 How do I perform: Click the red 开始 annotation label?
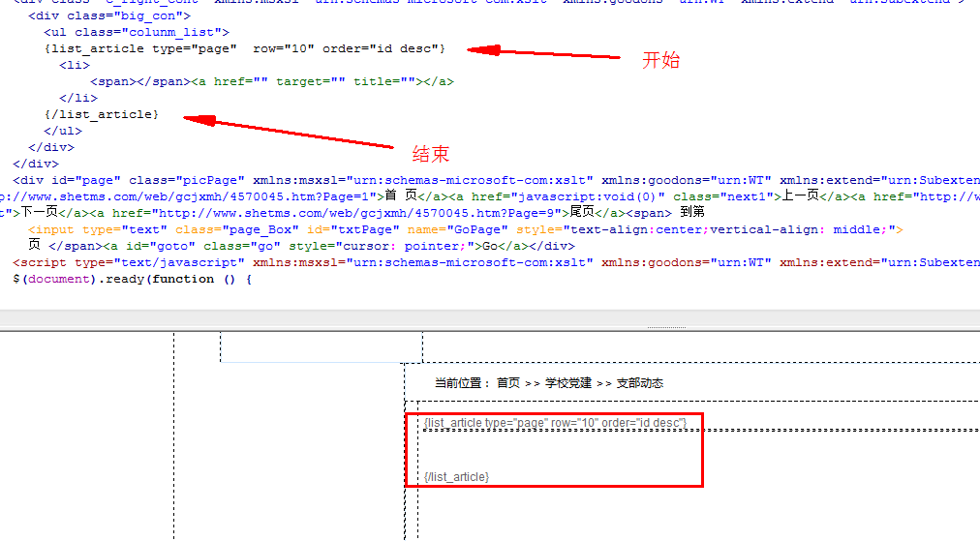[x=661, y=60]
